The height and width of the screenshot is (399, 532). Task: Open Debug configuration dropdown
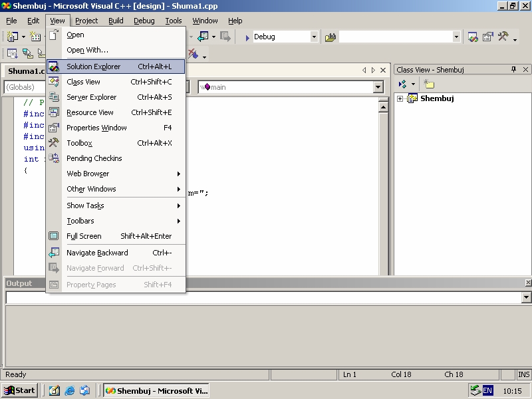coord(314,37)
